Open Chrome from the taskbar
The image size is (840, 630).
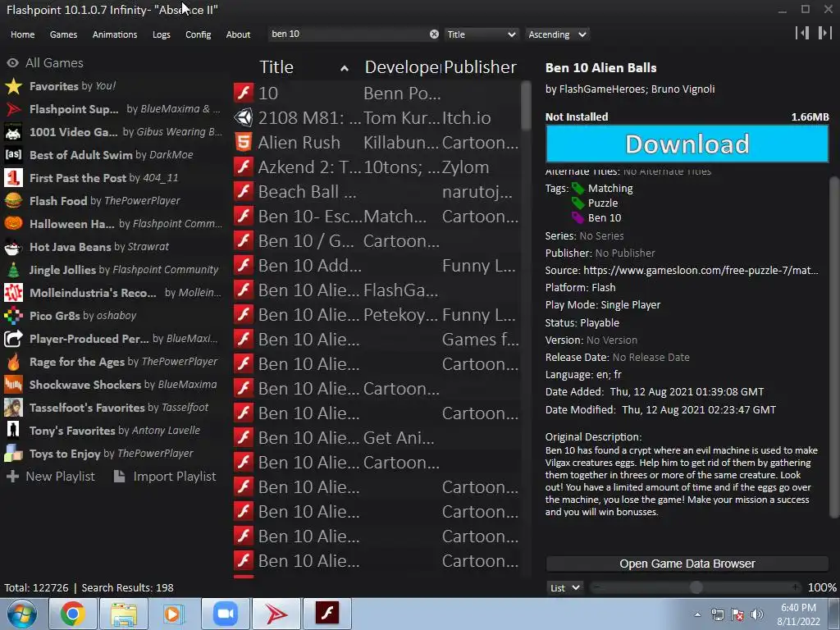click(72, 614)
